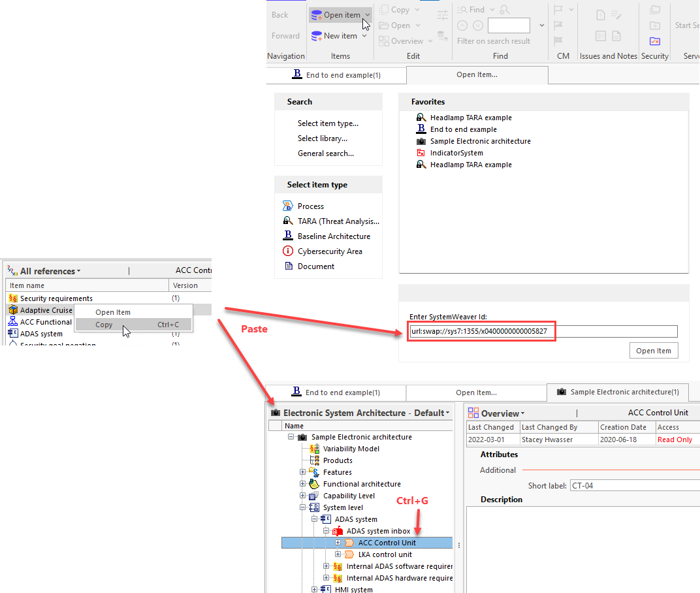The image size is (700, 593).
Task: Click the New item icon in the ribbon
Action: point(317,36)
